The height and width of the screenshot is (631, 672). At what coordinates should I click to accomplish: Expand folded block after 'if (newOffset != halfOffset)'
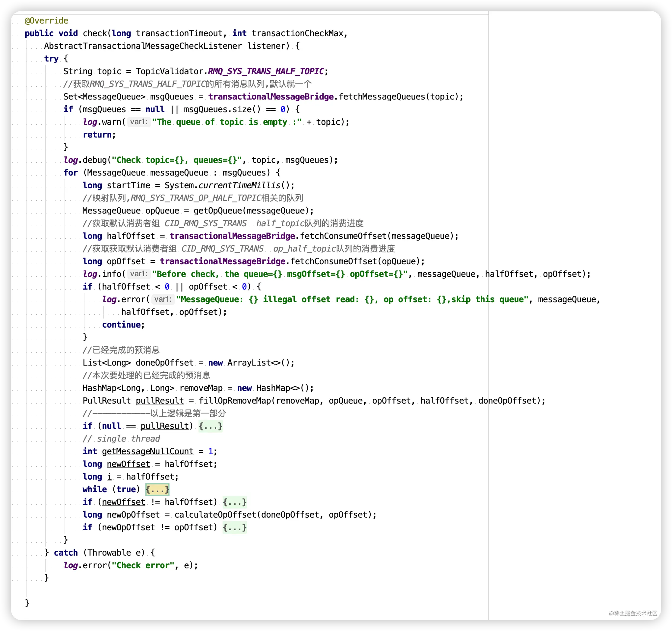[x=235, y=502]
